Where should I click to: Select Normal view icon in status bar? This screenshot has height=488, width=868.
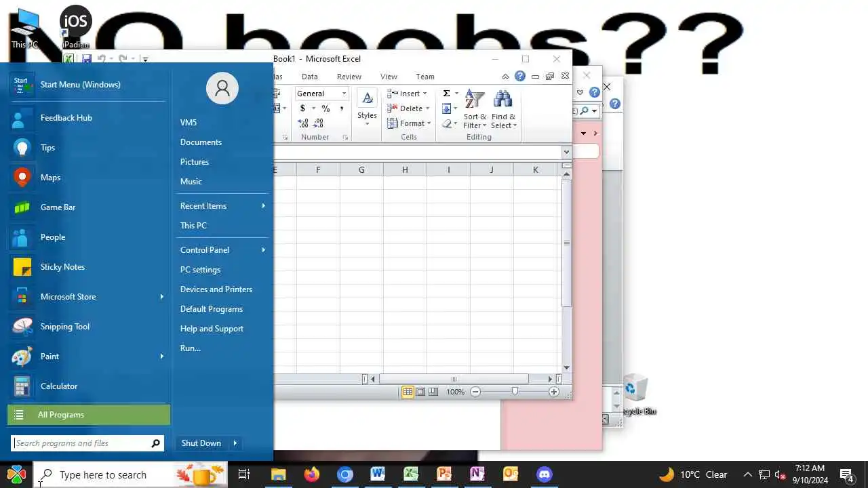coord(408,392)
